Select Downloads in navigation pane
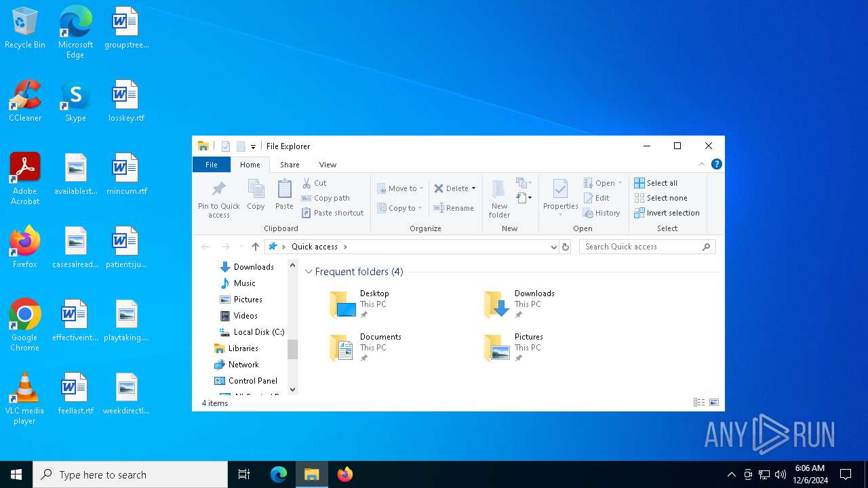The height and width of the screenshot is (488, 868). 247,267
